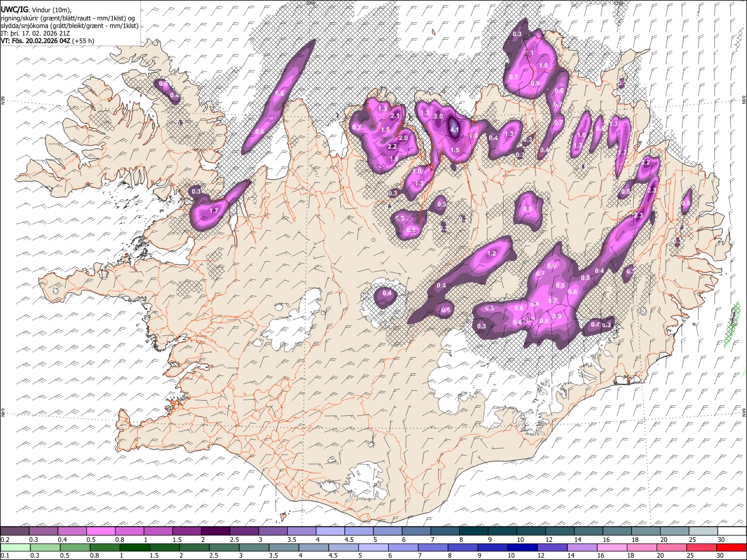Pick upper-scale swatch between 1 and 1.5
The height and width of the screenshot is (560, 747).
pyautogui.click(x=158, y=531)
